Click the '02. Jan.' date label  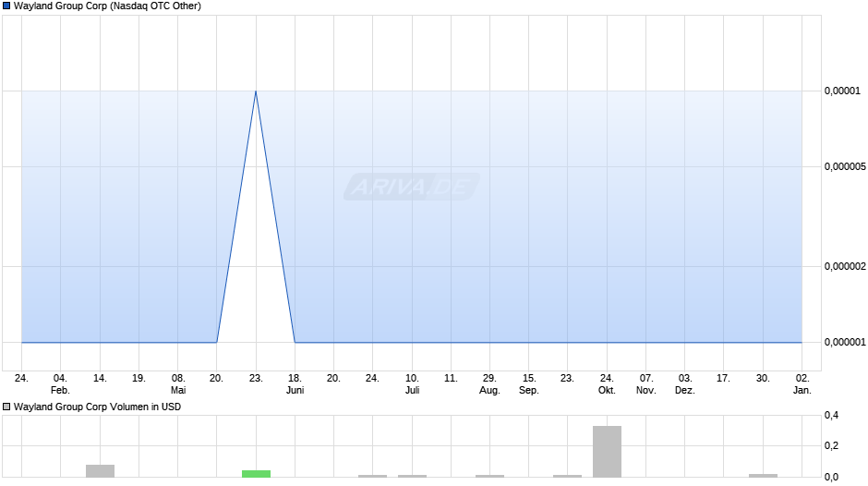tap(802, 384)
